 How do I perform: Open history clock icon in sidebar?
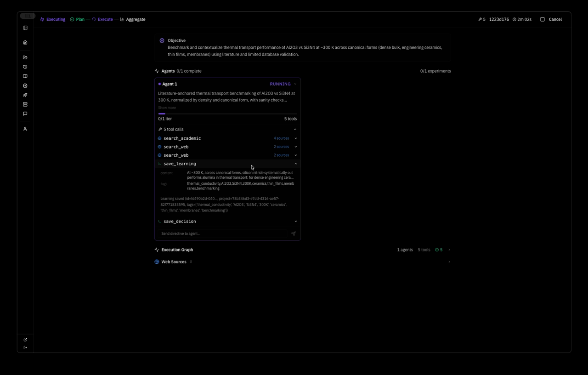click(x=25, y=67)
